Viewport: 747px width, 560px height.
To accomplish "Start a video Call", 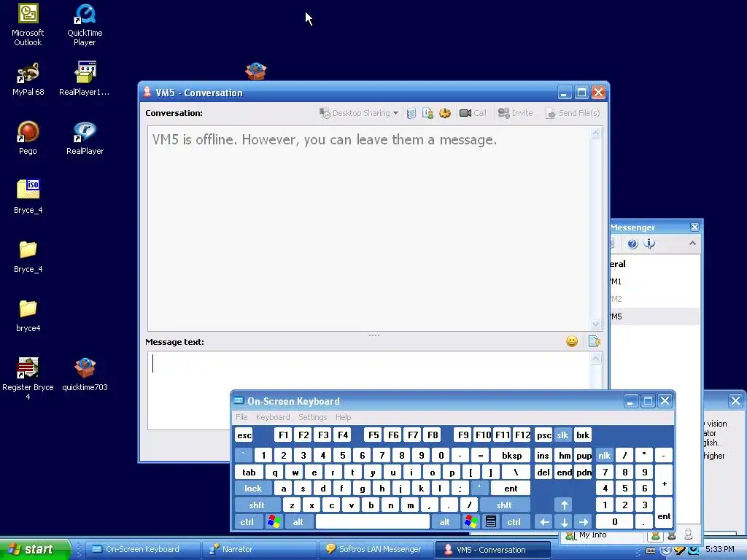I will click(473, 113).
